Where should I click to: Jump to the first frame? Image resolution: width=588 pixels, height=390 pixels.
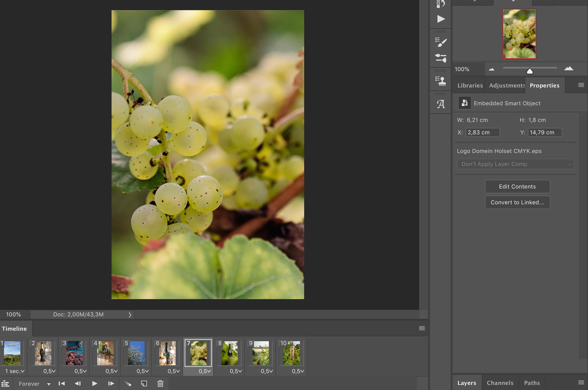(x=62, y=384)
